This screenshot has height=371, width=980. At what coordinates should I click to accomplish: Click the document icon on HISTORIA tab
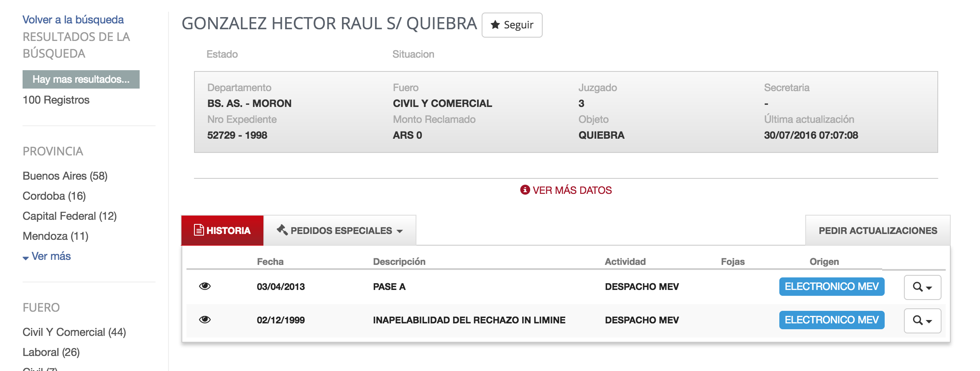click(199, 230)
